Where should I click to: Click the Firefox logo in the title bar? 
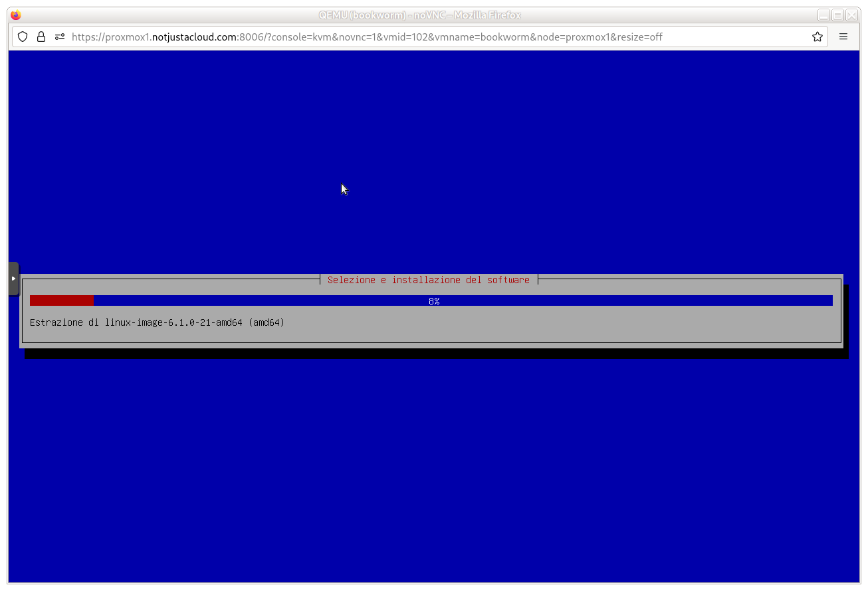[x=16, y=15]
